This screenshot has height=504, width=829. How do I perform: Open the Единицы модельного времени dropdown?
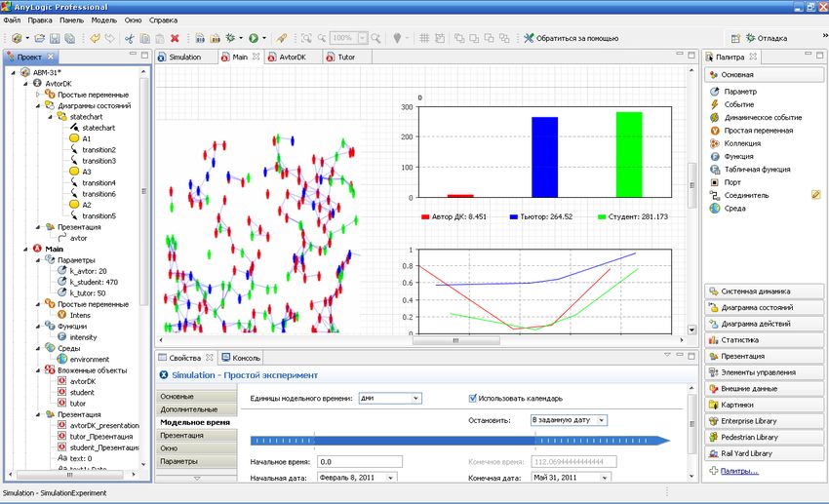pos(389,398)
